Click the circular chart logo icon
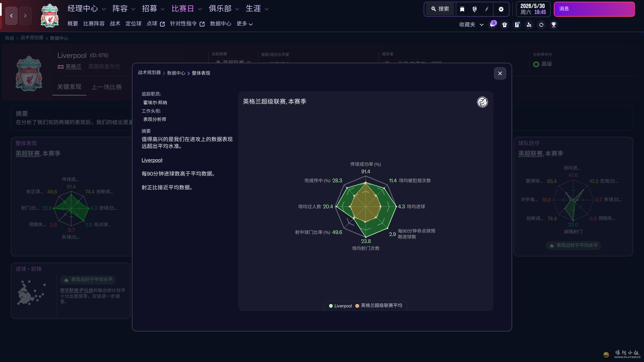The width and height of the screenshot is (644, 362). click(482, 102)
